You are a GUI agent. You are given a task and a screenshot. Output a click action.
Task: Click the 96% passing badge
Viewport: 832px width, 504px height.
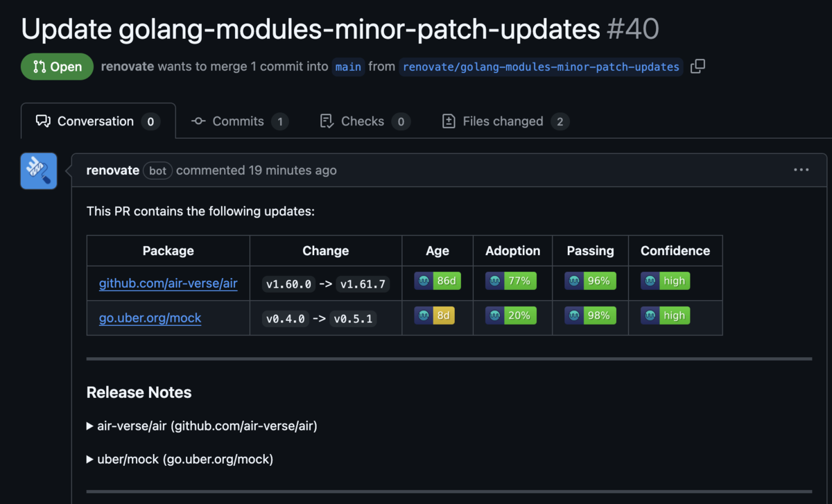[x=590, y=281]
